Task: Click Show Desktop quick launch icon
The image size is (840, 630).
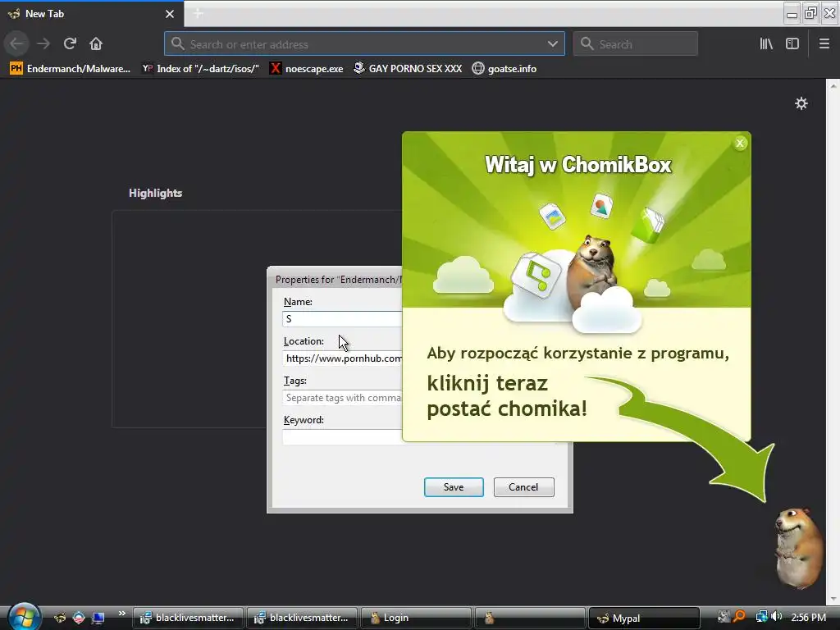Action: tap(98, 618)
